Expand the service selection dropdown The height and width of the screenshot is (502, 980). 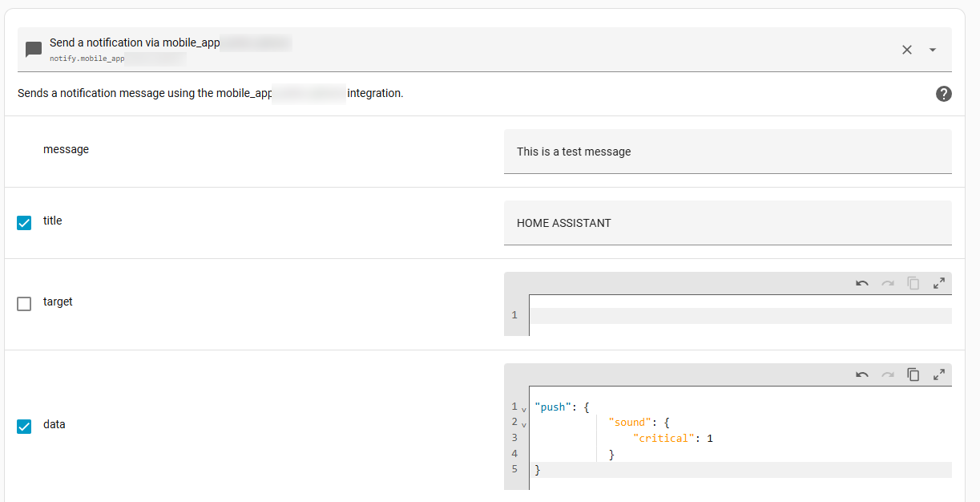pos(933,50)
